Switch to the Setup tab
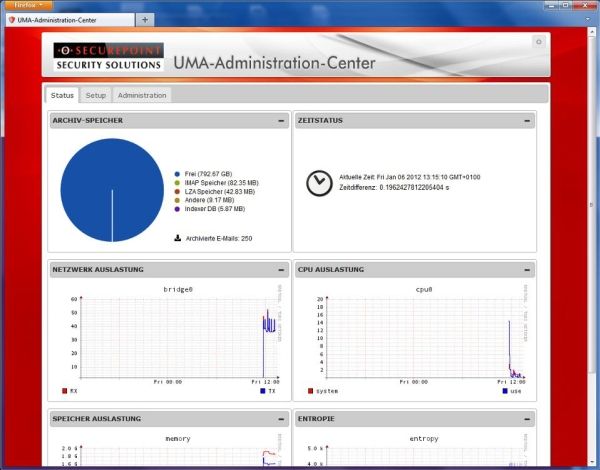This screenshot has height=470, width=600. [x=96, y=95]
